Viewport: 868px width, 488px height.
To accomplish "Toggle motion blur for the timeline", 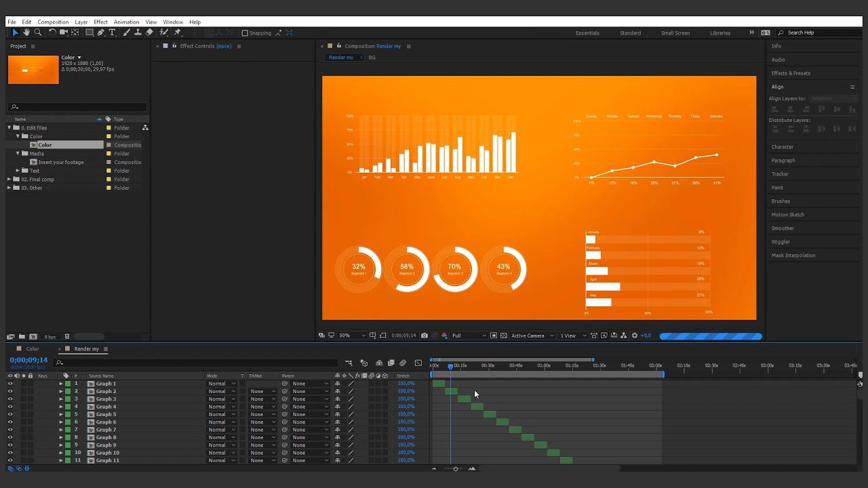I will coord(403,363).
